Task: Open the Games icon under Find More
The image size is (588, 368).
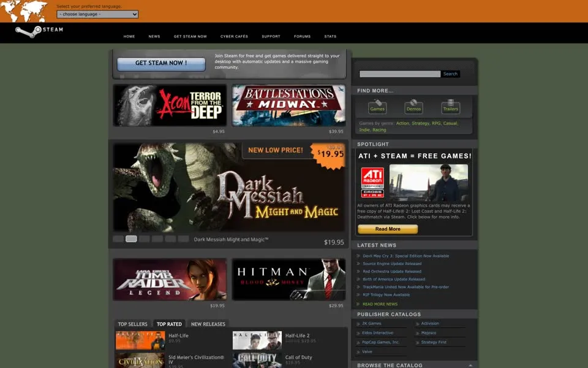Action: 377,107
